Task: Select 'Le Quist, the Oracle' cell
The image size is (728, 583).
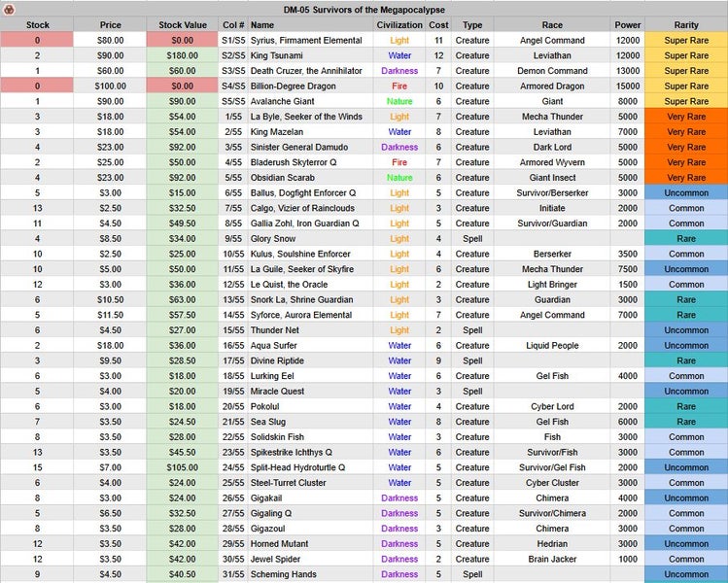Action: pos(311,285)
